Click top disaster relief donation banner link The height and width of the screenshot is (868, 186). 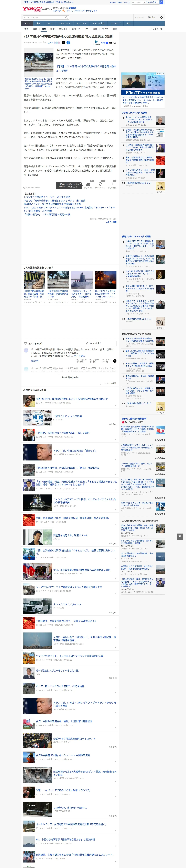coord(48,2)
